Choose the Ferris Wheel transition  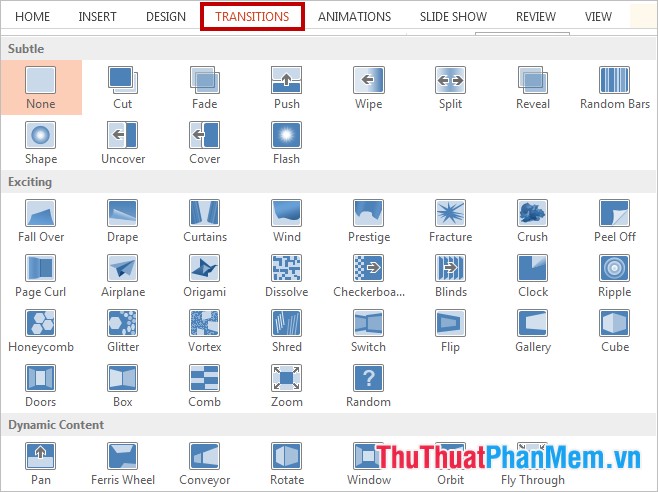123,464
